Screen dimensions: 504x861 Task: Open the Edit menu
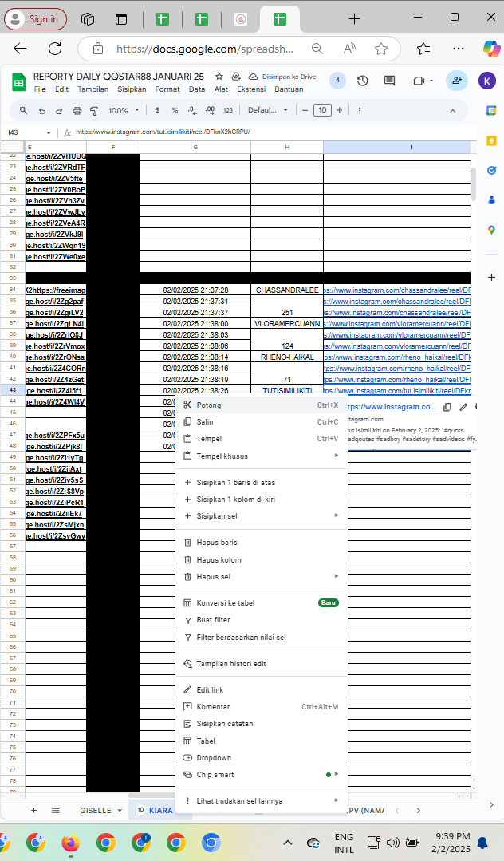(62, 89)
